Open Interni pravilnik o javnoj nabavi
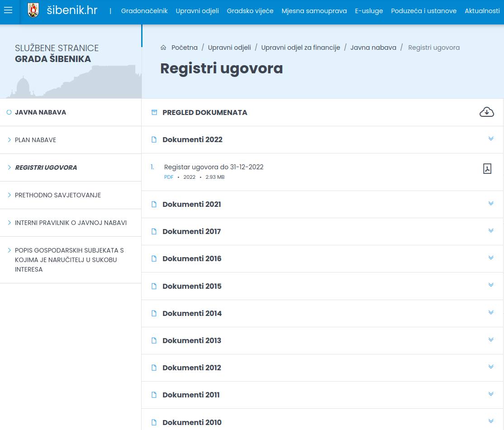Viewport: 504px width, 430px height. click(71, 223)
